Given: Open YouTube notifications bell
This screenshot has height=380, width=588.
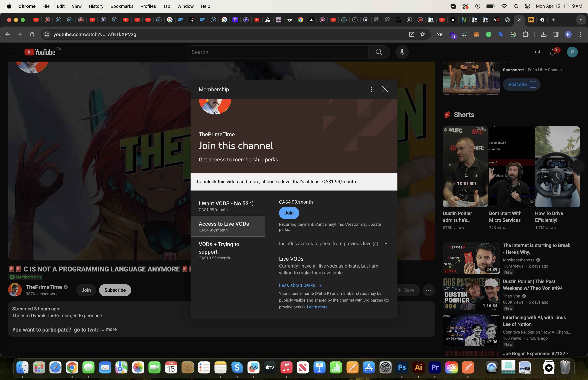Looking at the screenshot, I should click(552, 52).
